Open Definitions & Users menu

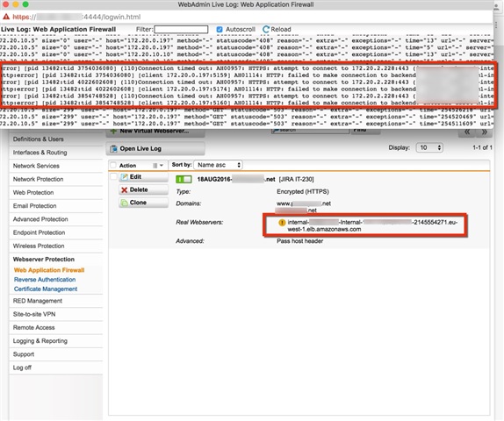pyautogui.click(x=39, y=139)
